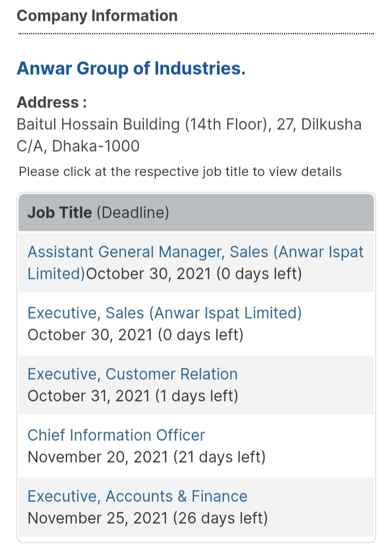Click the (Deadline) text in table header

pos(132,212)
